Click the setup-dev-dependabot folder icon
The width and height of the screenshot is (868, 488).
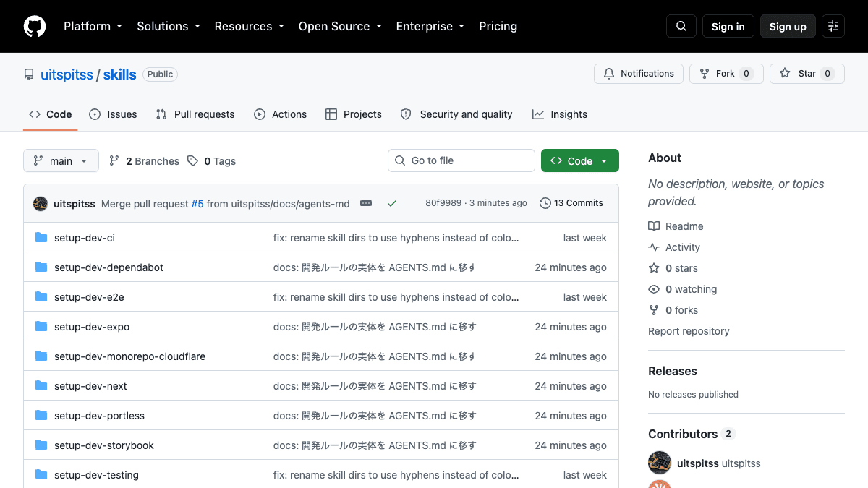click(41, 267)
